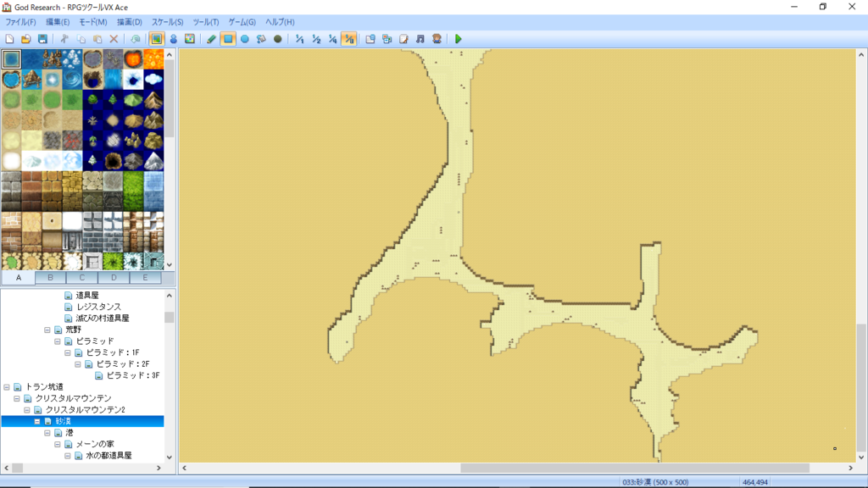Switch to tileset tab D

tap(114, 278)
